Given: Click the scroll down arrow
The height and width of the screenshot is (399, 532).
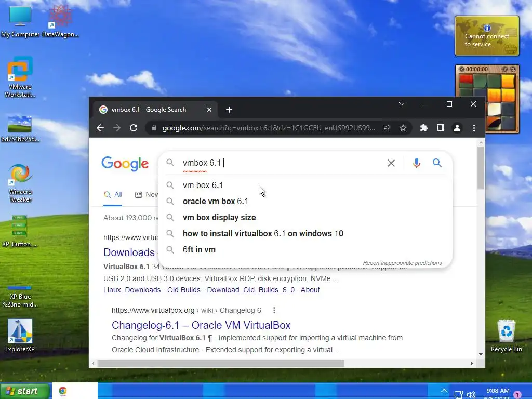Looking at the screenshot, I should pos(481,354).
